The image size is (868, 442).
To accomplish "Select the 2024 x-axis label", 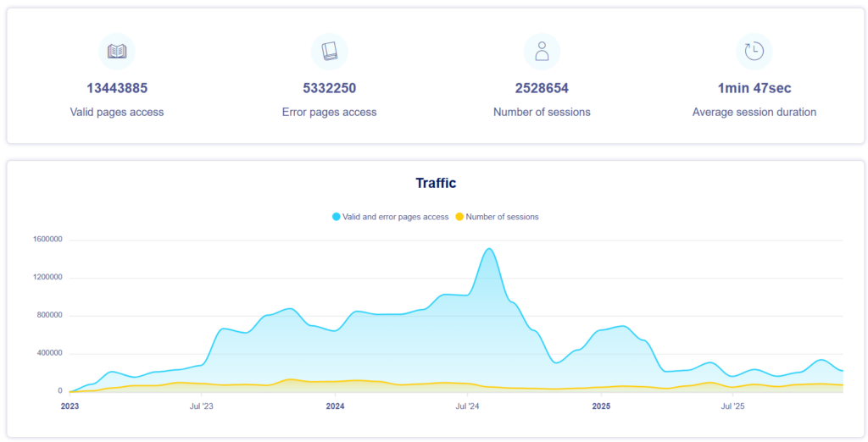I will click(x=335, y=406).
